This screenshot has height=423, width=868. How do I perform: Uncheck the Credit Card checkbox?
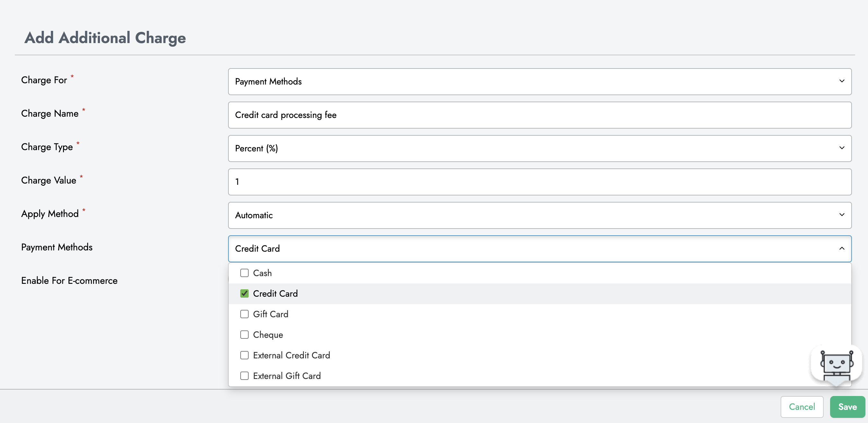tap(244, 293)
